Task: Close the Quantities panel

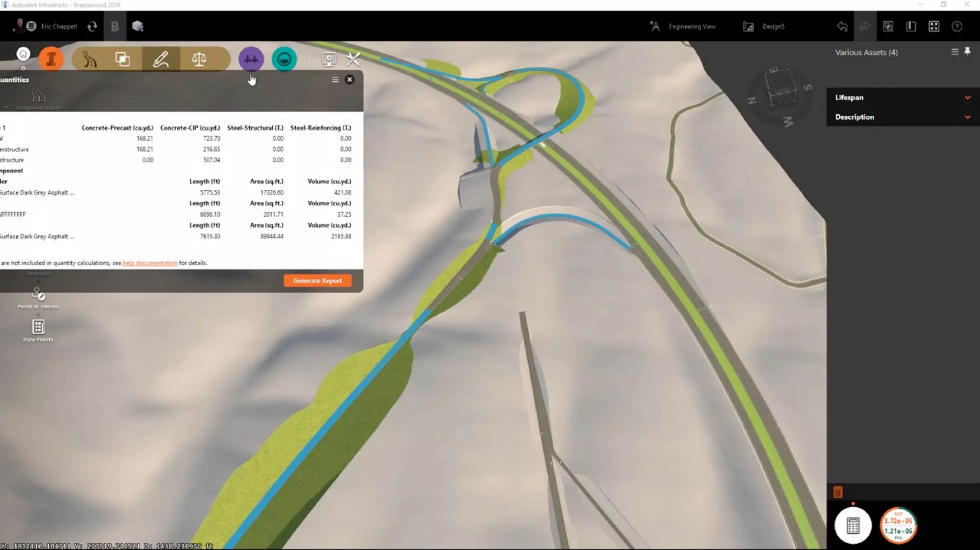Action: (x=350, y=80)
